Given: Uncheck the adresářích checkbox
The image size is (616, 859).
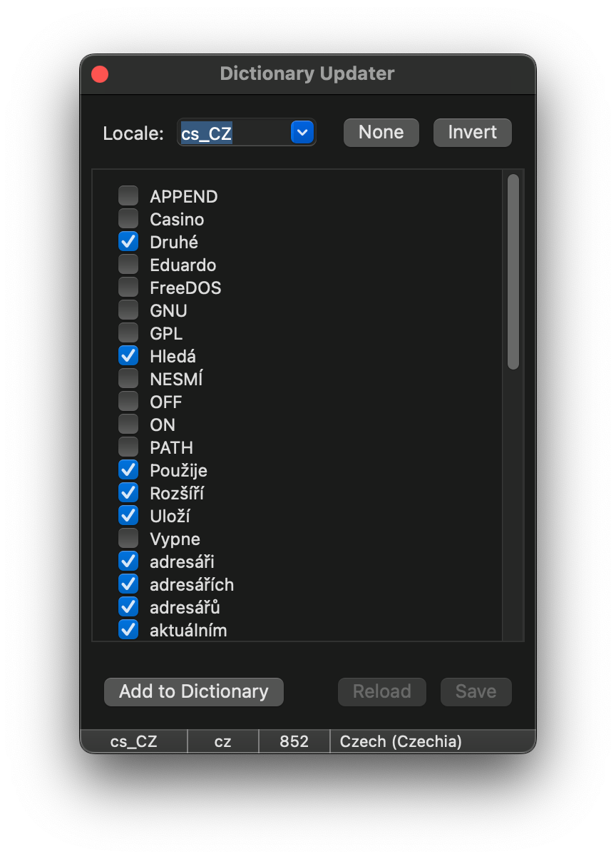Looking at the screenshot, I should tap(128, 584).
